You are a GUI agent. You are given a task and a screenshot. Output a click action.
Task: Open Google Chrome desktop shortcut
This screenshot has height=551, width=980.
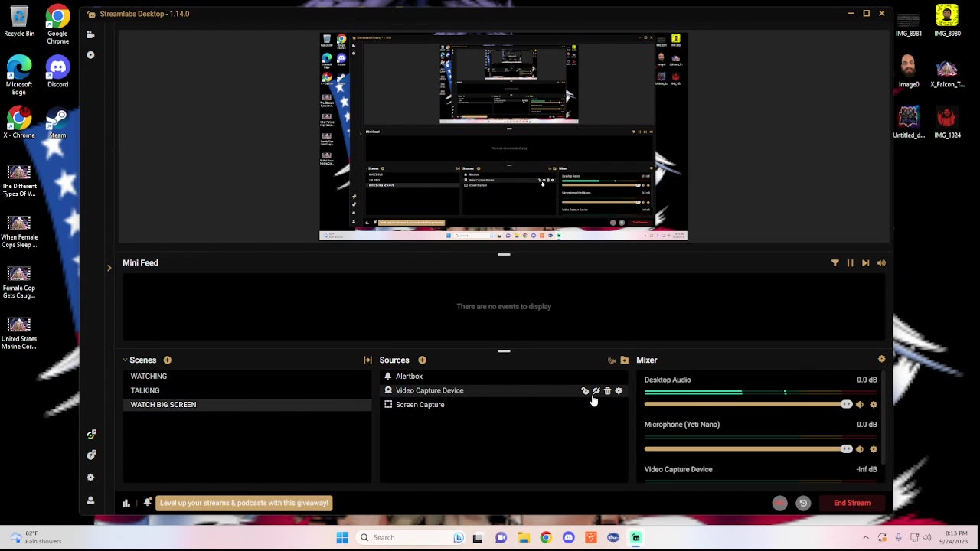[57, 25]
